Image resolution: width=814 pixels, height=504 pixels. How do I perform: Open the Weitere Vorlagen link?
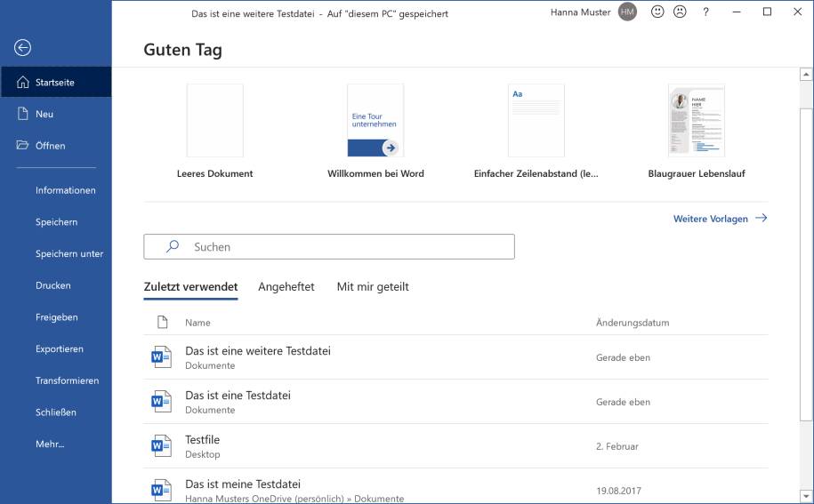click(710, 219)
